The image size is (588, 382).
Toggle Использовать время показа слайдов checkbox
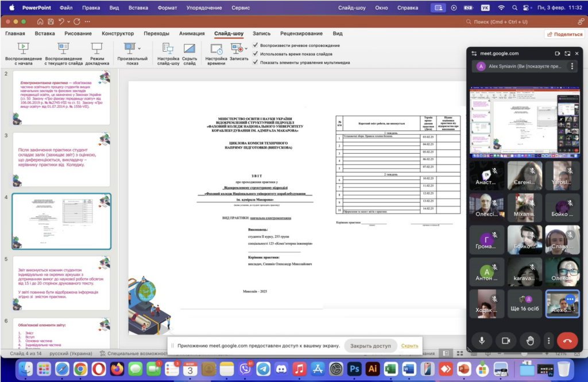coord(256,53)
